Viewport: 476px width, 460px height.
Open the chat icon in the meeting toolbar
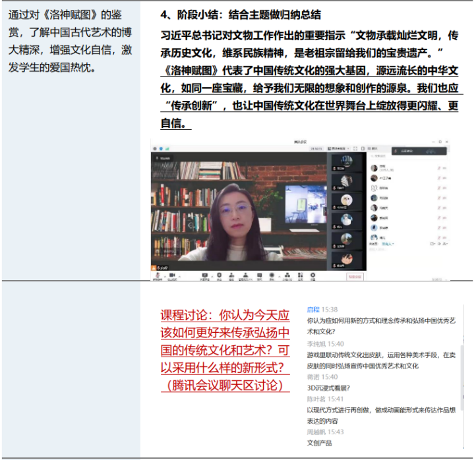point(260,275)
